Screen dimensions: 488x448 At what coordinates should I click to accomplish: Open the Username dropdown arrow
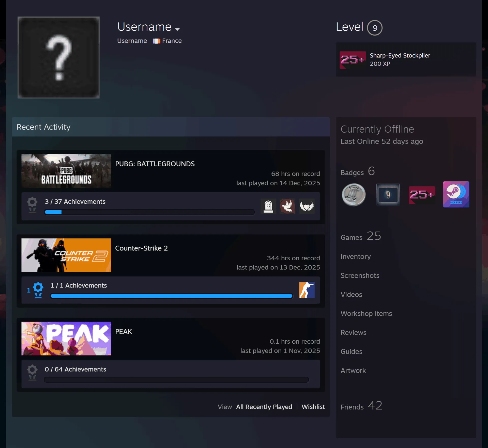coord(177,29)
